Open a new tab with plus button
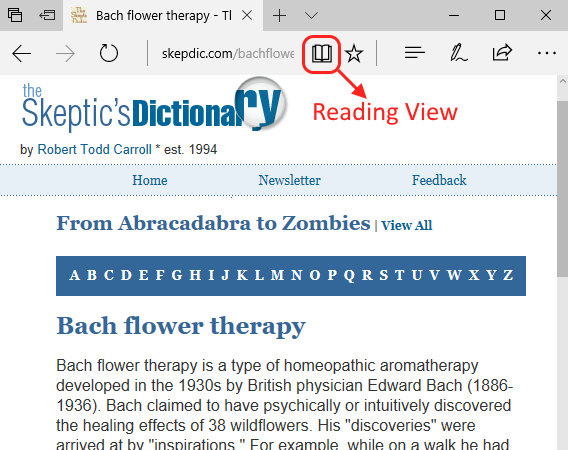 (x=279, y=16)
